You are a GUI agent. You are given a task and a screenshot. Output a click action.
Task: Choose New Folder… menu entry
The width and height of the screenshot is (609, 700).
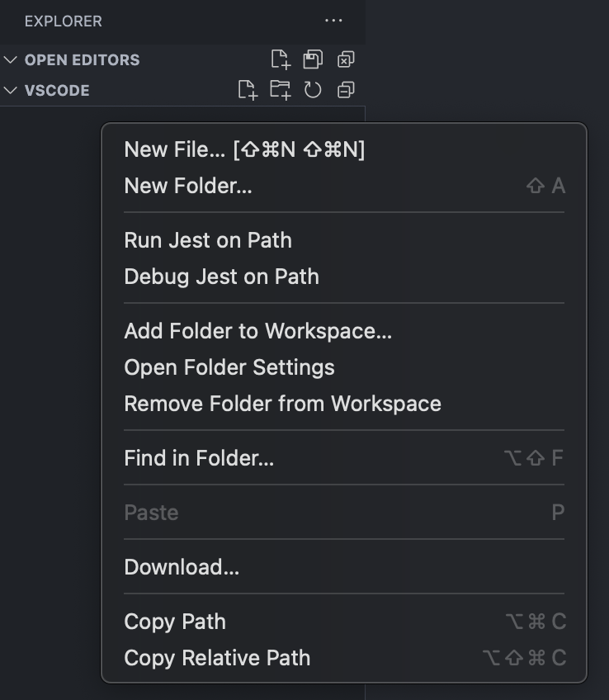click(344, 186)
